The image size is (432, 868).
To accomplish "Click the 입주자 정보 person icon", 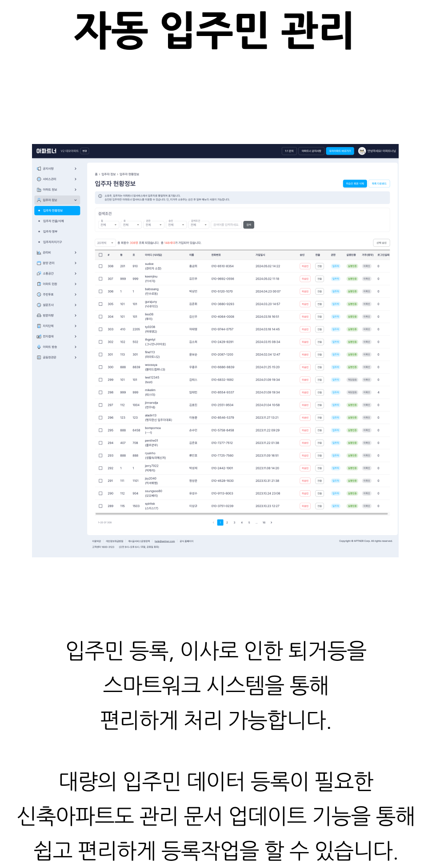I will 39,200.
